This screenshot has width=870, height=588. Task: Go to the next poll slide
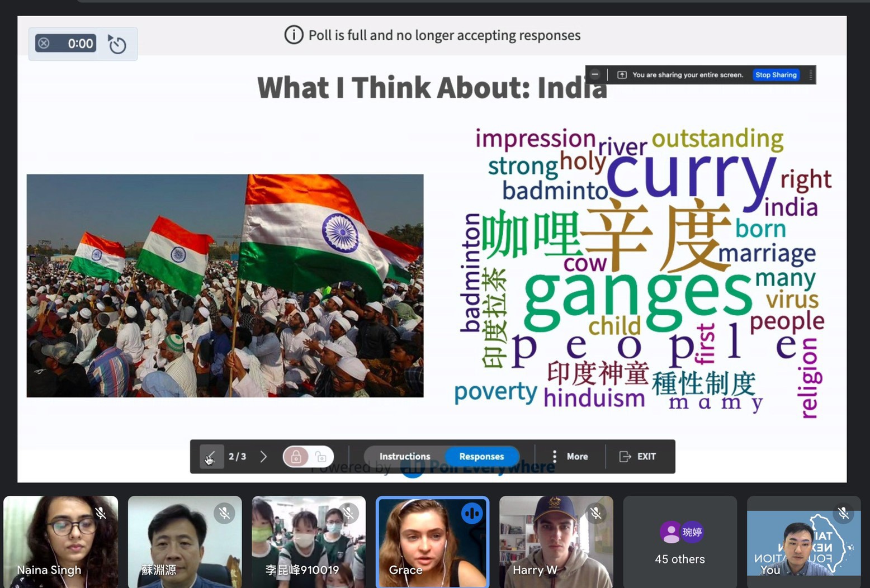(x=263, y=457)
